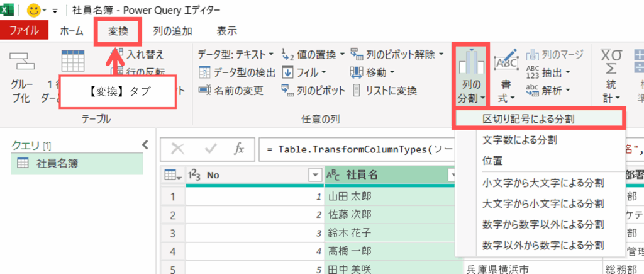Image resolution: width=644 pixels, height=274 pixels.
Task: Switch to the 列の追加 tab
Action: tap(174, 31)
